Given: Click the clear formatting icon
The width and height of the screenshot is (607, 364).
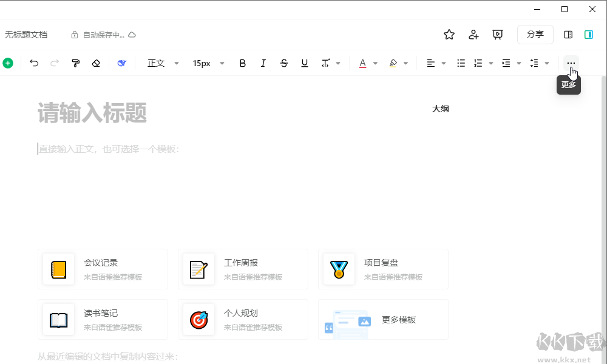Looking at the screenshot, I should click(x=96, y=62).
